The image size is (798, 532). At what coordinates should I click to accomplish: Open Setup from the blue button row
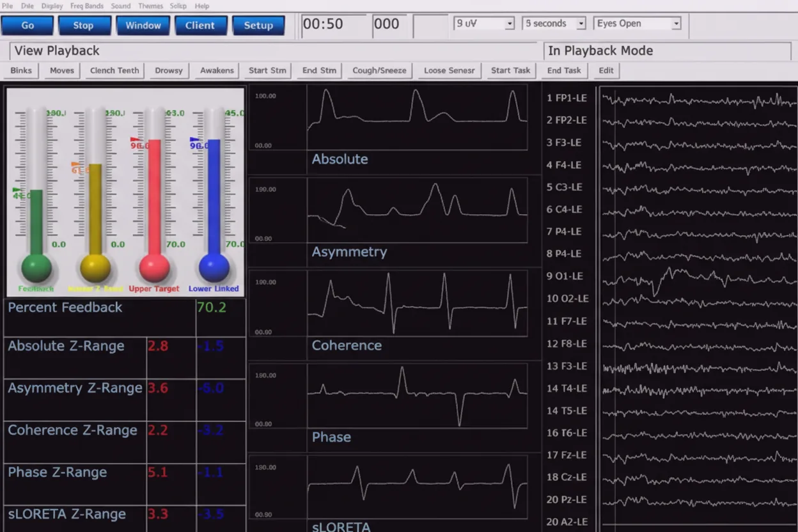[x=258, y=26]
